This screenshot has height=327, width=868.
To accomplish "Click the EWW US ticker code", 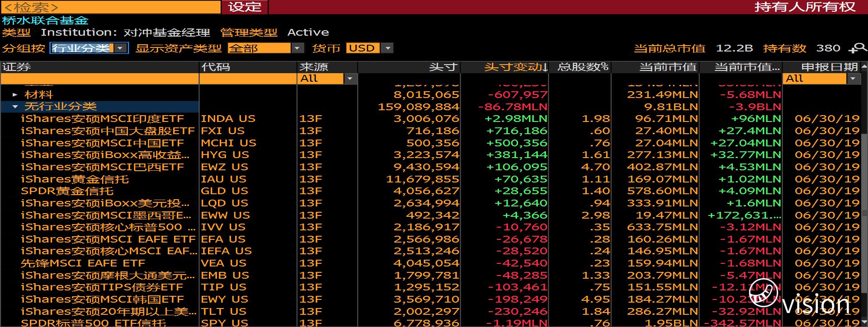I will tap(226, 215).
